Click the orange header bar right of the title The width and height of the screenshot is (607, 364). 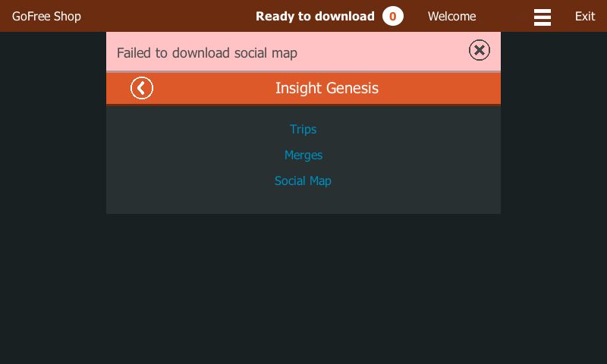coord(439,88)
